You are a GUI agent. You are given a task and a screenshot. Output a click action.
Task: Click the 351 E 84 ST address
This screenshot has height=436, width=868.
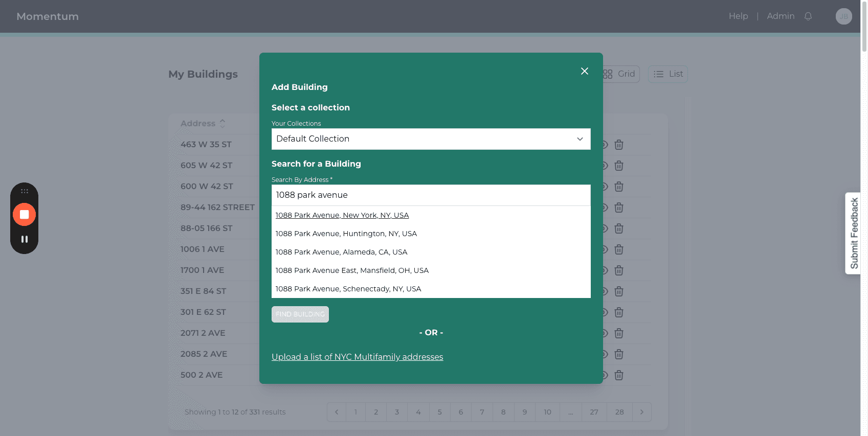(204, 291)
